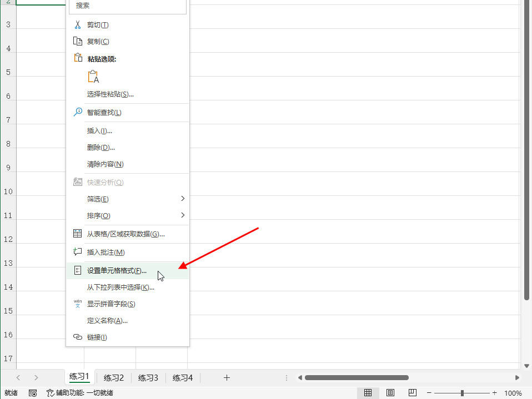Click the paste clipboard icon beside 粘贴选项

tap(78, 58)
